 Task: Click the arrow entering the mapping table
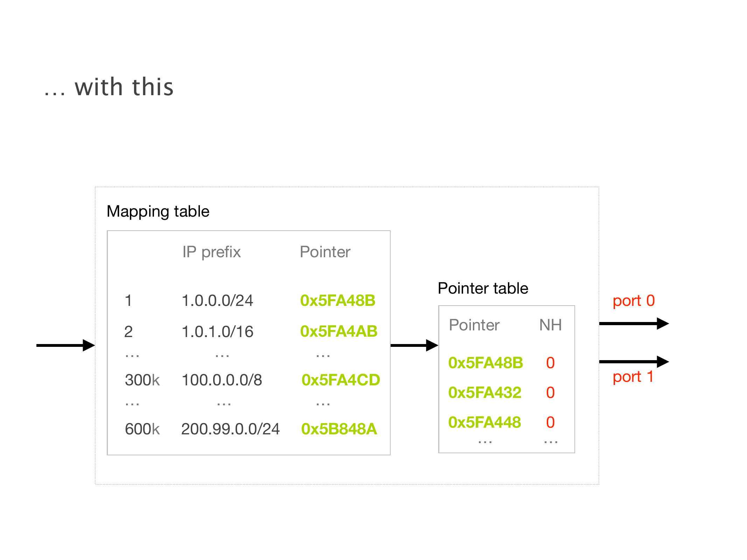coord(65,345)
